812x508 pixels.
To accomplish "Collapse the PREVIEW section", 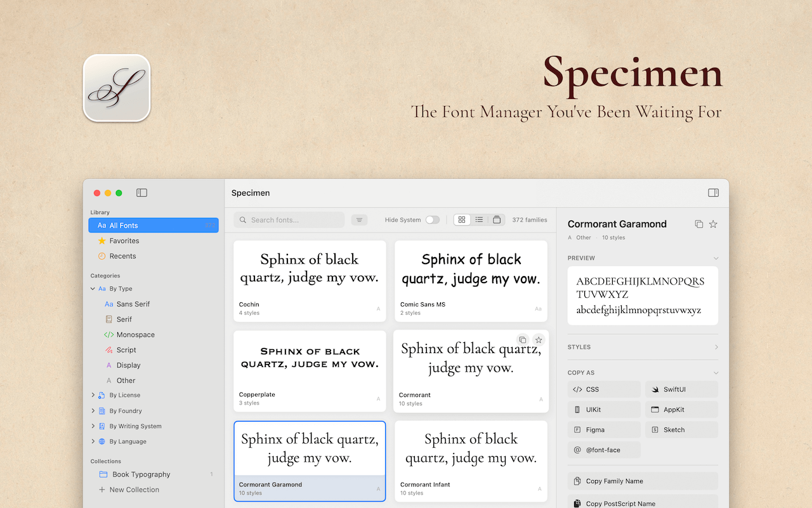I will click(x=716, y=258).
